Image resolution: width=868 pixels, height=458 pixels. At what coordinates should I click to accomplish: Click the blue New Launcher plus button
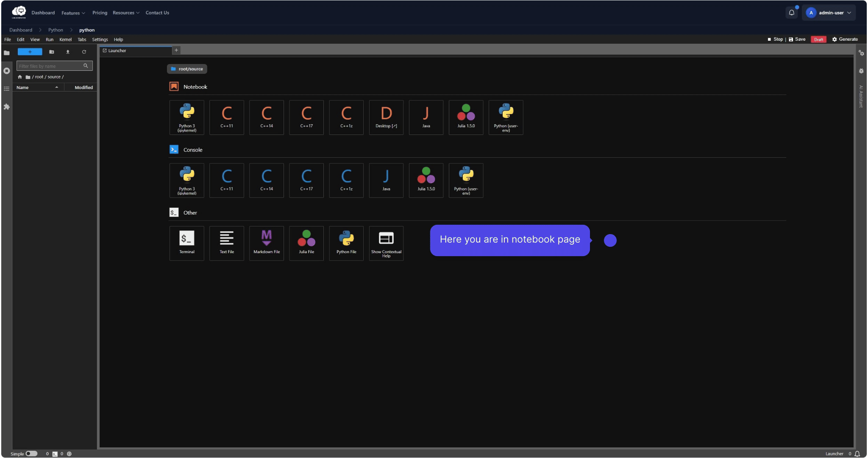click(30, 52)
